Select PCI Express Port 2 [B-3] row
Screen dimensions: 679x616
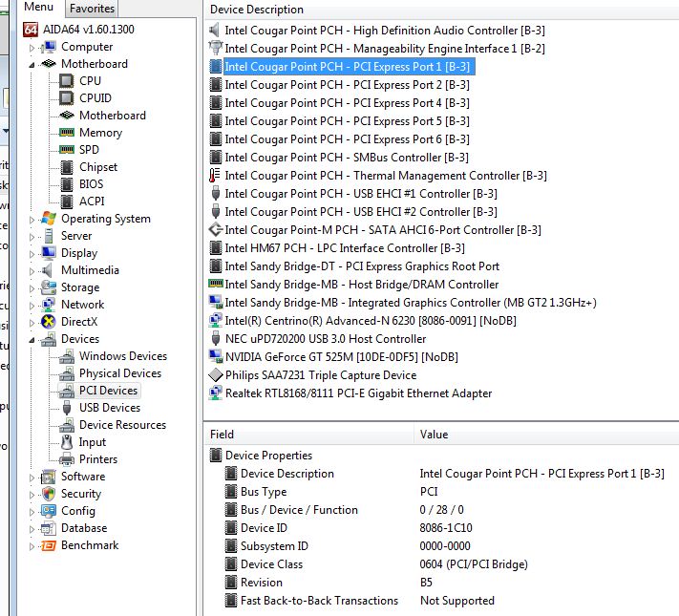(x=347, y=85)
